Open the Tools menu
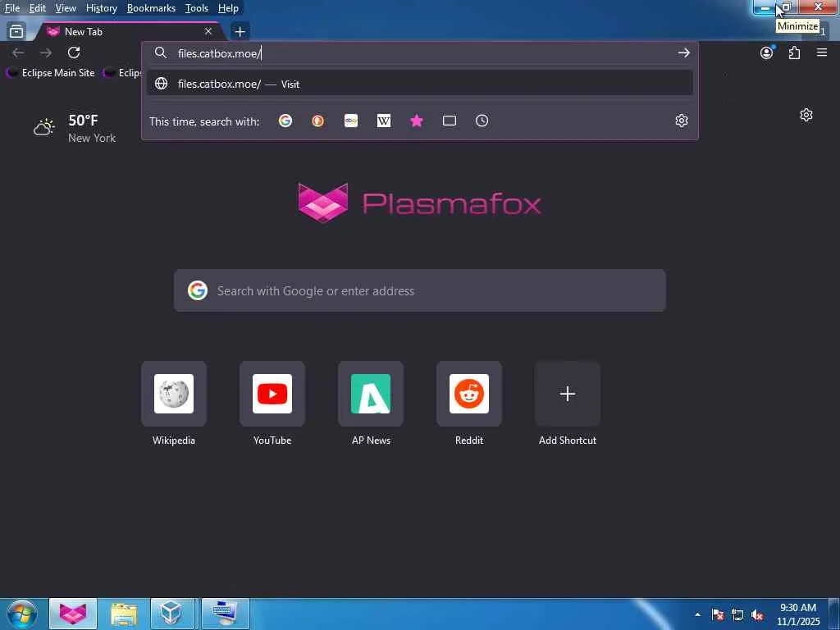This screenshot has width=840, height=630. [197, 8]
